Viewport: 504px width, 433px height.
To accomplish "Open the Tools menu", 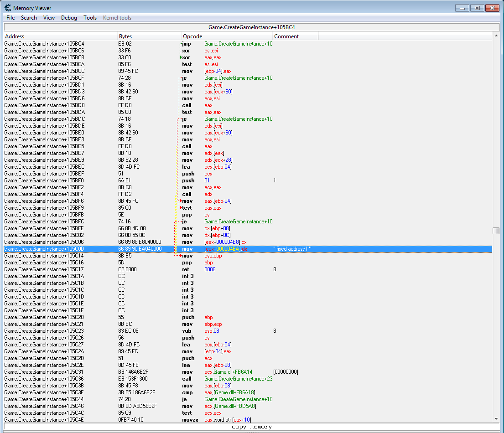I will coord(90,18).
